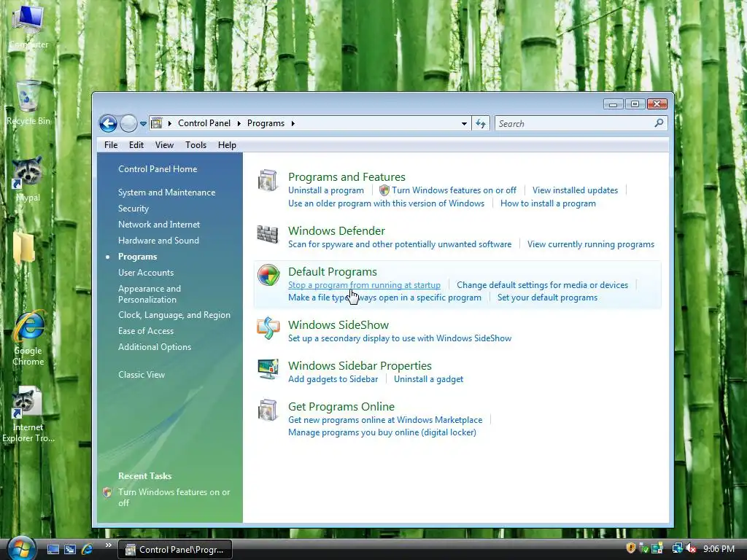
Task: Click Uninstall a gadget link
Action: tap(428, 379)
